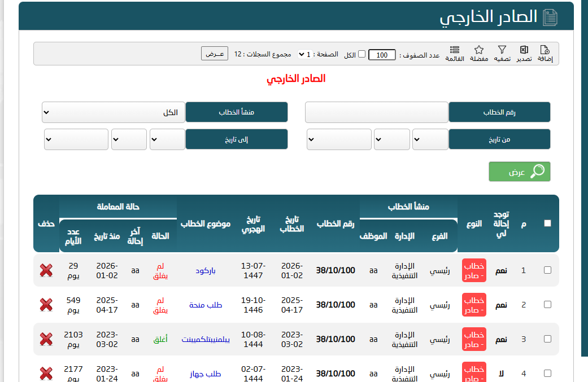Delete the طلب منحة row via red X
The height and width of the screenshot is (382, 588).
click(46, 305)
